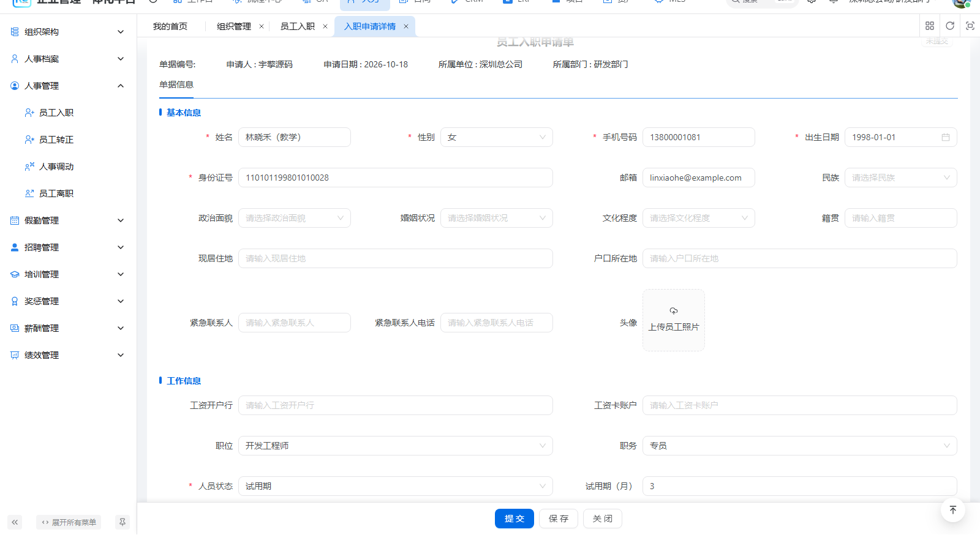
Task: Click the upload employee photo box
Action: [674, 320]
